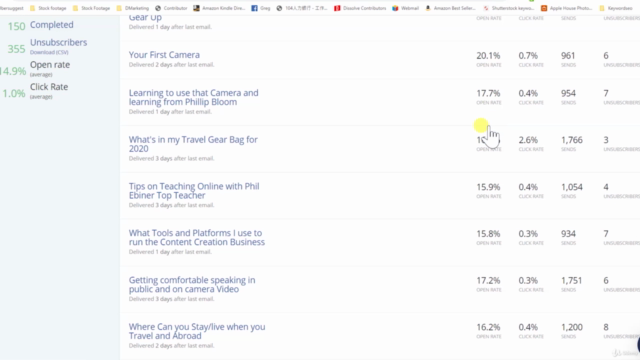640x360 pixels.
Task: Select the Open rate average label
Action: tap(50, 64)
